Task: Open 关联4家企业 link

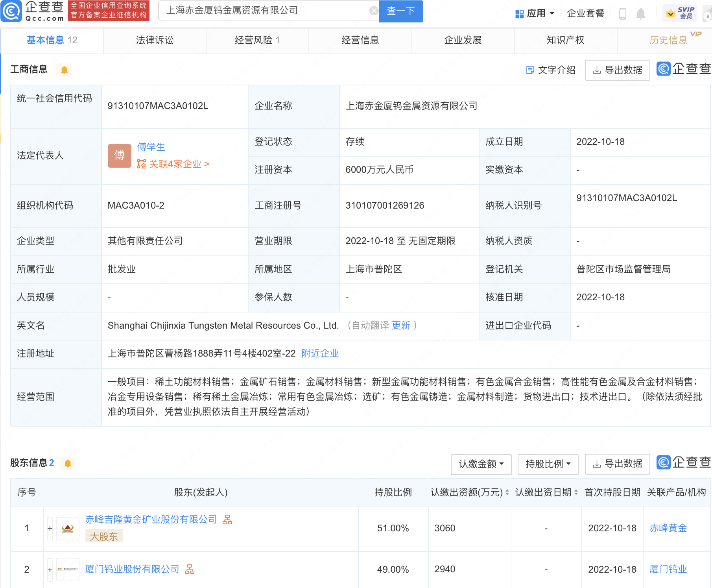Action: [173, 164]
